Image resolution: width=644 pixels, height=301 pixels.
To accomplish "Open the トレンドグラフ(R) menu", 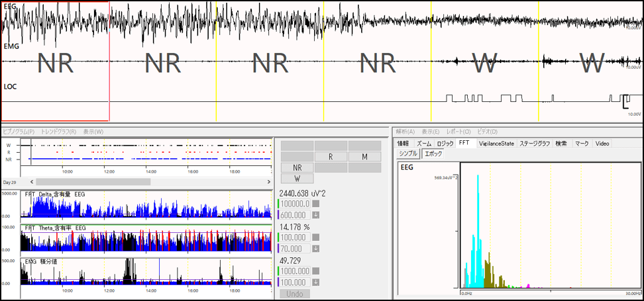I will tap(58, 132).
